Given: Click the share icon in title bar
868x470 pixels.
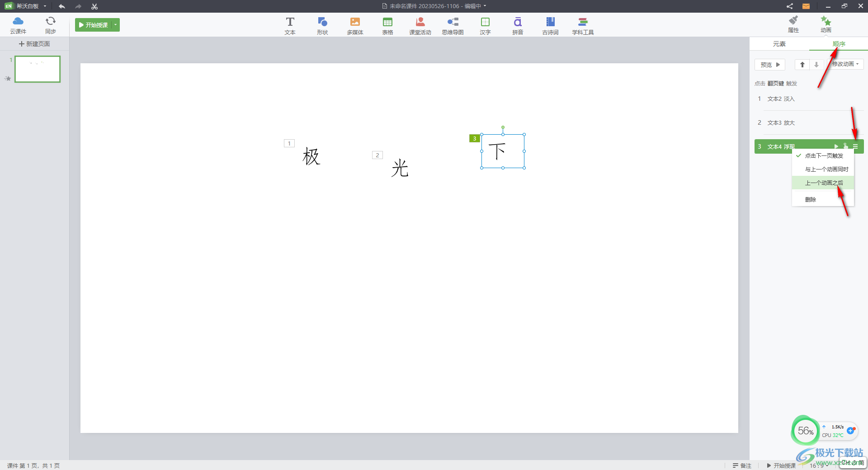Looking at the screenshot, I should click(x=789, y=6).
